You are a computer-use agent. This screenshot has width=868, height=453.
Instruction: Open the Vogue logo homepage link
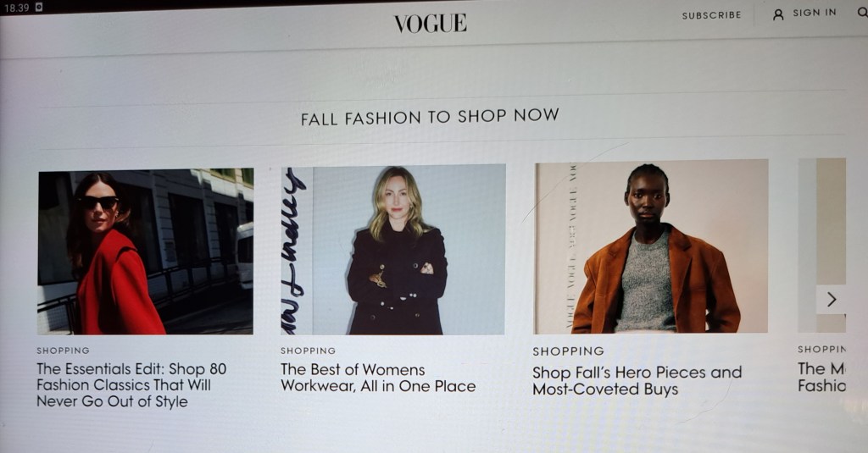tap(430, 24)
